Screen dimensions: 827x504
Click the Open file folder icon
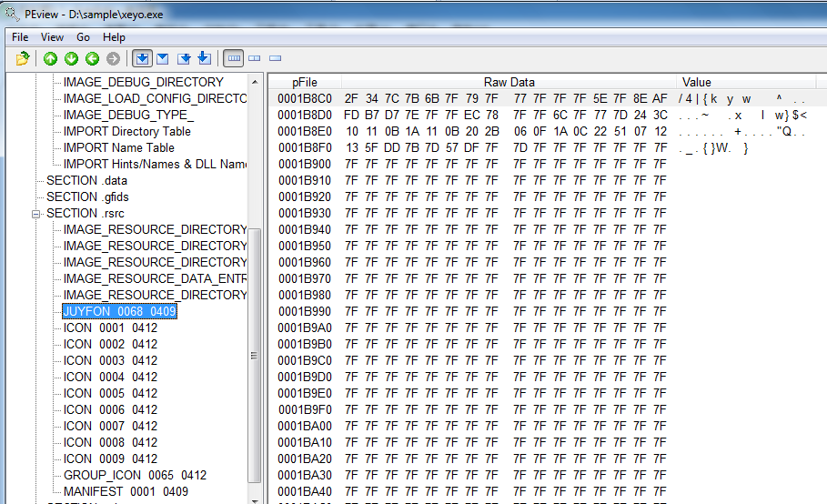point(22,58)
